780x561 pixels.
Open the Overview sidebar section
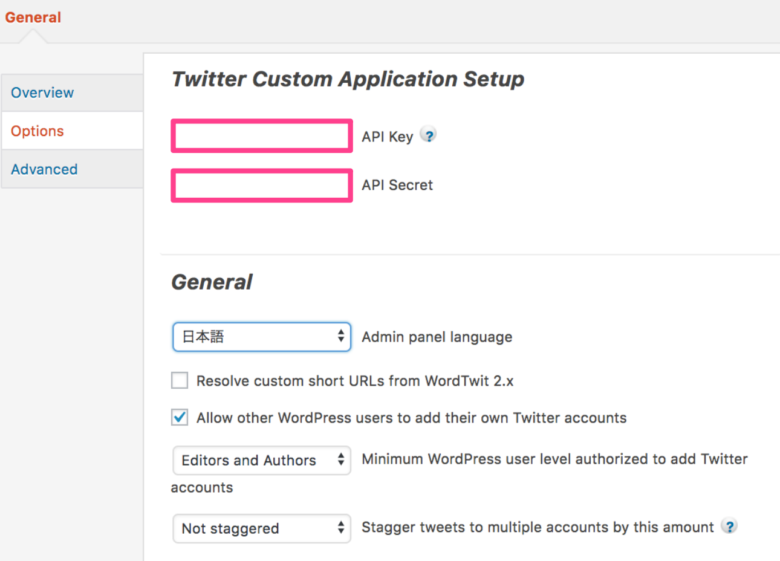(x=72, y=93)
